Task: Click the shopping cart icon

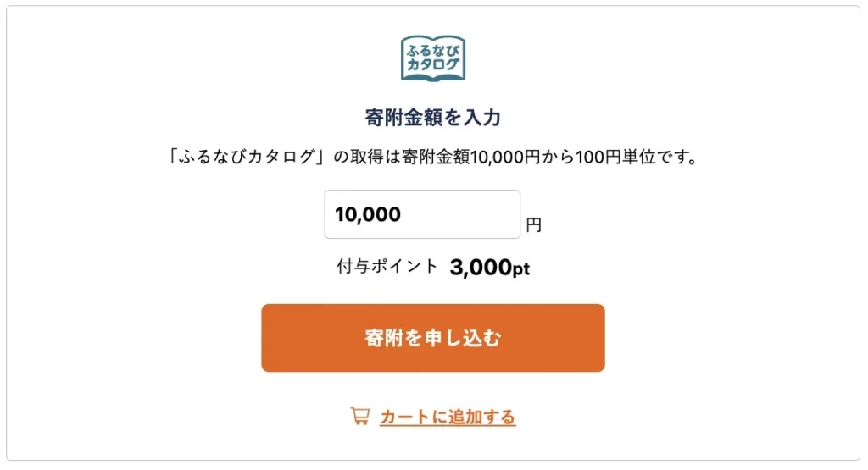Action: [359, 416]
